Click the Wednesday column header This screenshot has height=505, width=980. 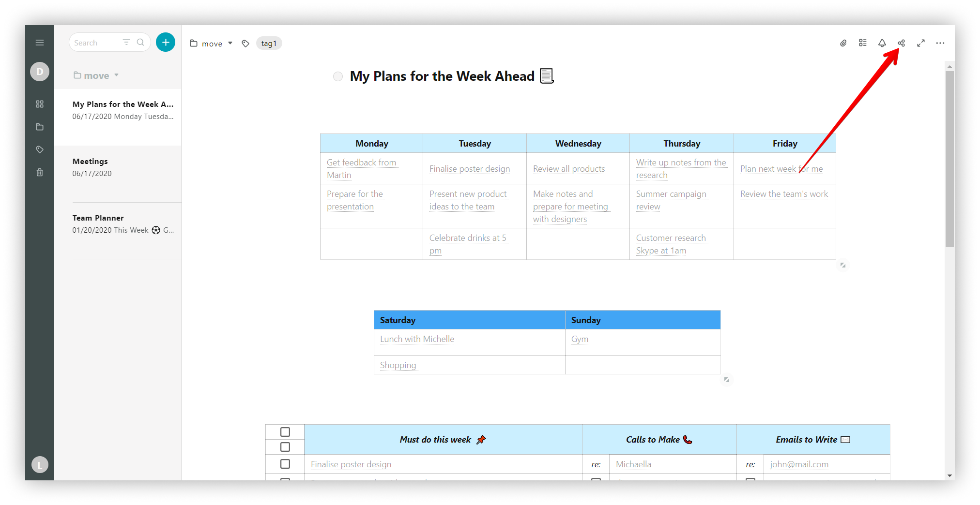[x=578, y=144]
